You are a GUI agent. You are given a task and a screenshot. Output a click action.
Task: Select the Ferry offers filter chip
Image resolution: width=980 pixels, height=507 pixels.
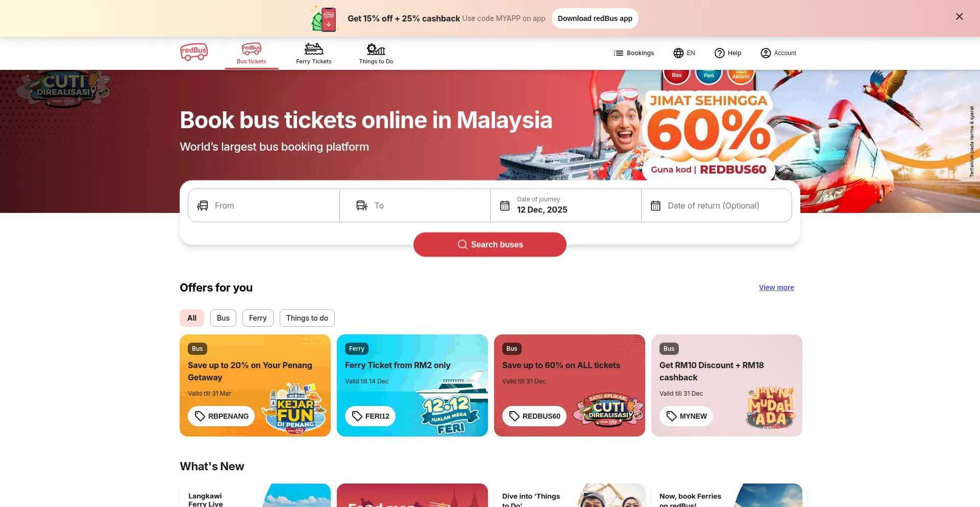(258, 318)
